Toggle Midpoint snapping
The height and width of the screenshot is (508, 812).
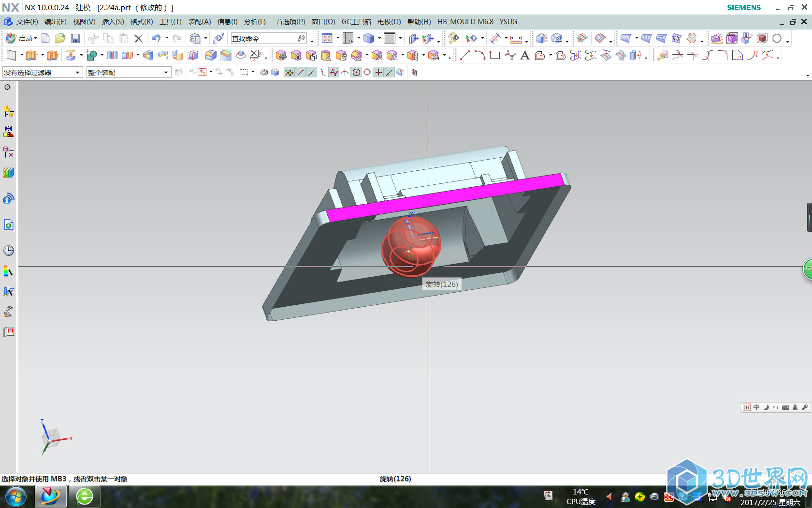tap(312, 73)
